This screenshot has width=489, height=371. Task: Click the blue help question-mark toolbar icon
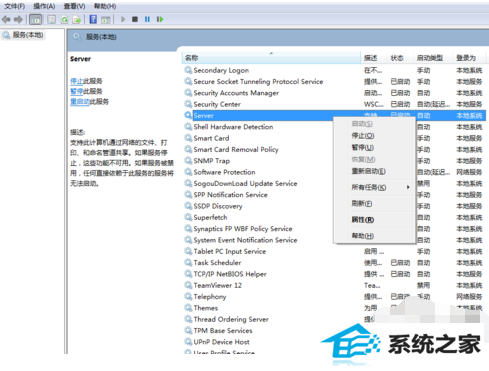click(x=93, y=19)
